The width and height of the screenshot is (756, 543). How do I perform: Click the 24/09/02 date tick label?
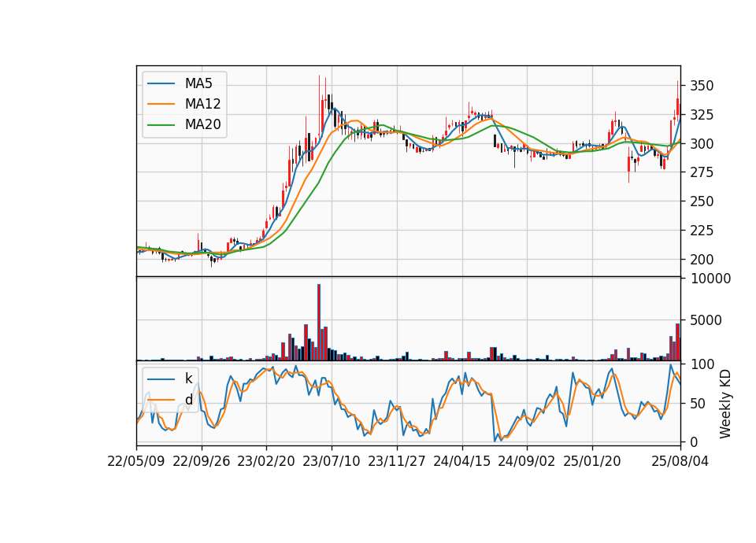[527, 461]
